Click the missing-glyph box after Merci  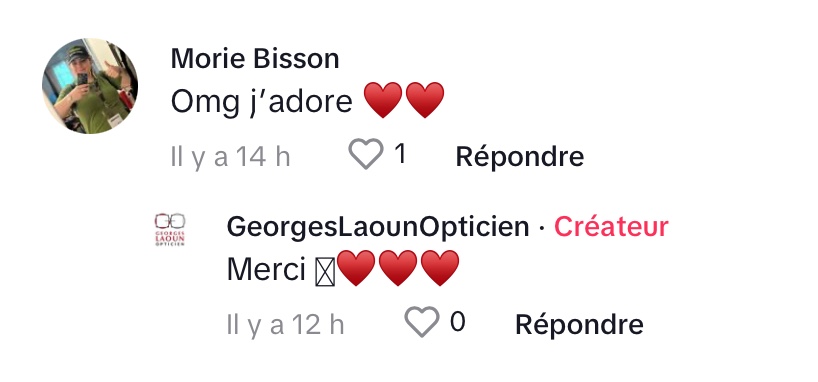[x=325, y=273]
